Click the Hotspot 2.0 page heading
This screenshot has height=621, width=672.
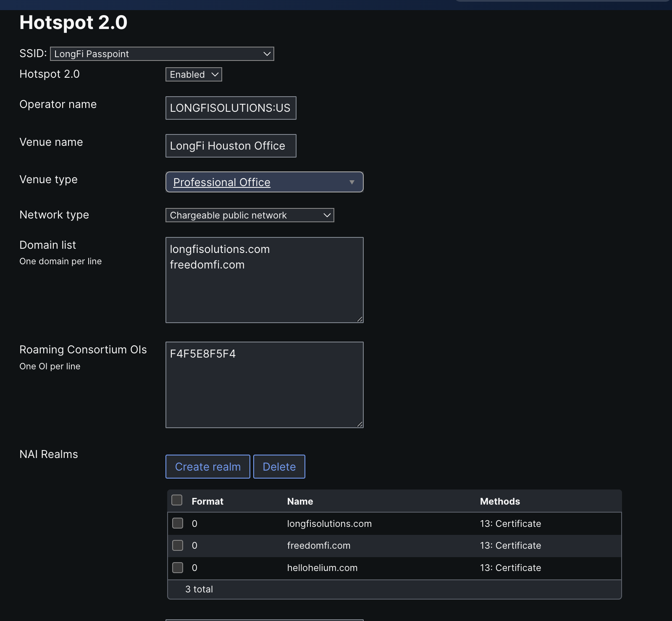pos(73,22)
